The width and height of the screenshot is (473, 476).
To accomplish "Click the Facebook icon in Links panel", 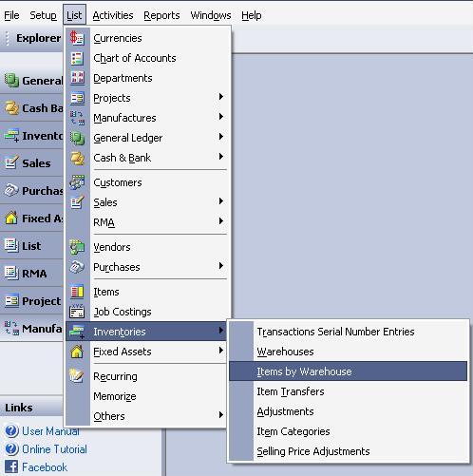I will (11, 467).
